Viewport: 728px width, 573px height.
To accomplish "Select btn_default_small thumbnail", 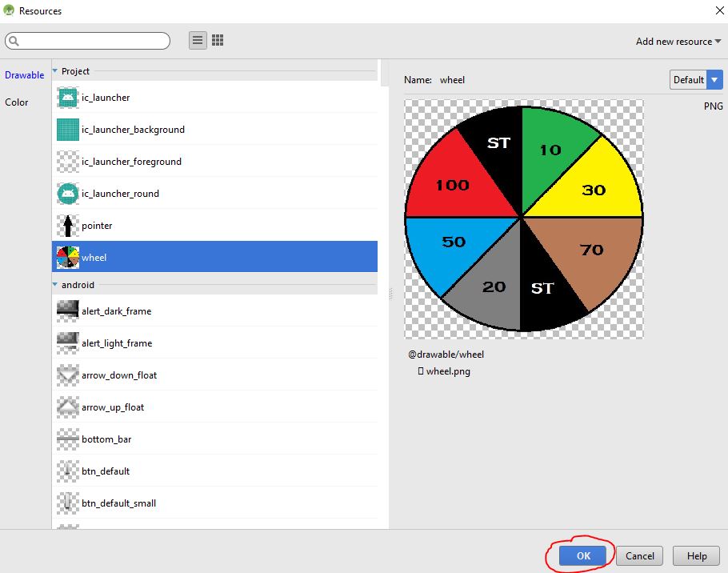I will (x=68, y=503).
